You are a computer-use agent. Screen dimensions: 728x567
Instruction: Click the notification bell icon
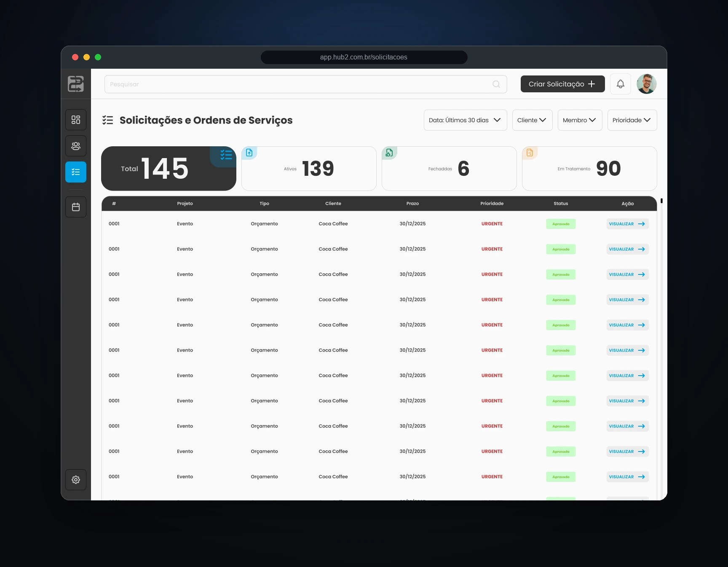click(621, 84)
